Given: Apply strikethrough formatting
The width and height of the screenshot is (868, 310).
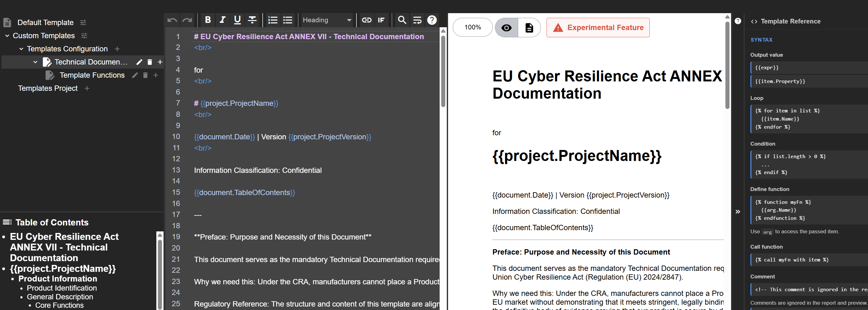Looking at the screenshot, I should [252, 20].
